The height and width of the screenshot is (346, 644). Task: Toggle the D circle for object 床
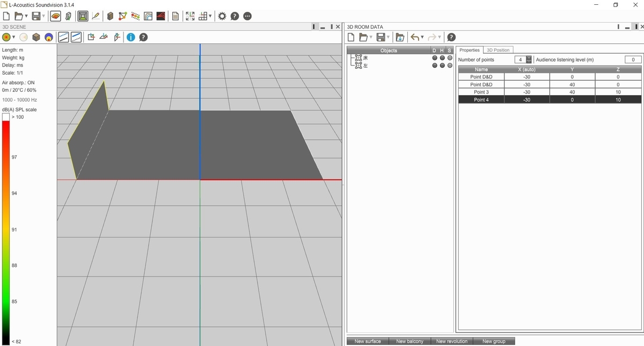click(x=435, y=58)
